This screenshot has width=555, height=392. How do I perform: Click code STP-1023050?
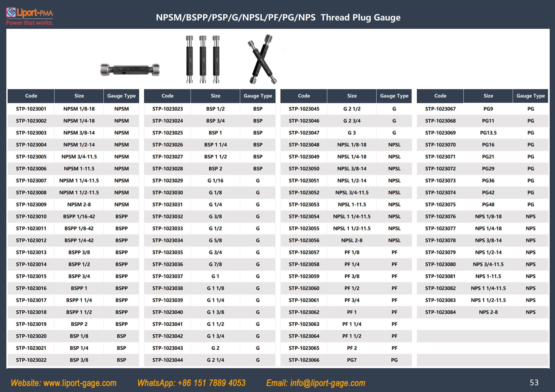pyautogui.click(x=304, y=168)
